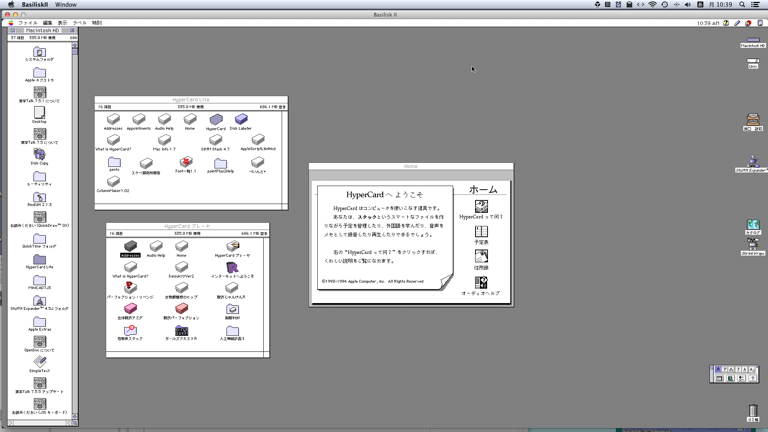Screen dimensions: 768x432
Task: Select the Macintosh HD desktop disk icon
Action: pos(753,39)
